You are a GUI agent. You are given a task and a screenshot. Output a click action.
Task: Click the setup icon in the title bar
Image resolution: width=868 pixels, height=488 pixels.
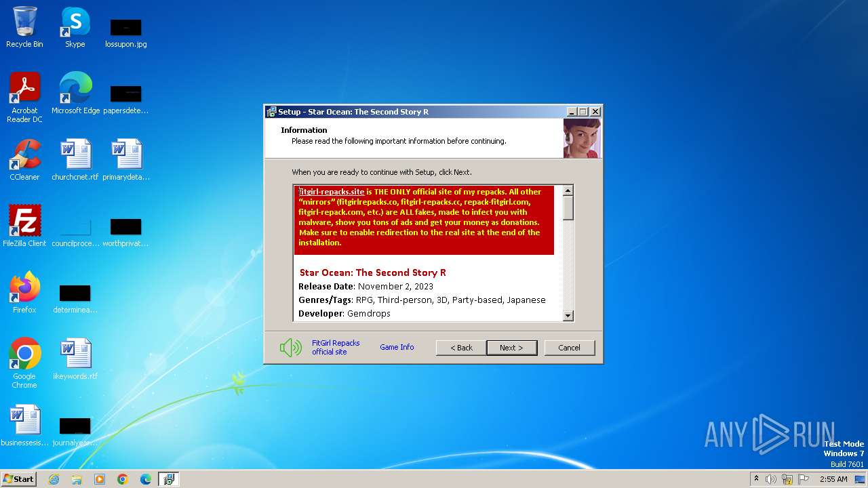[271, 112]
